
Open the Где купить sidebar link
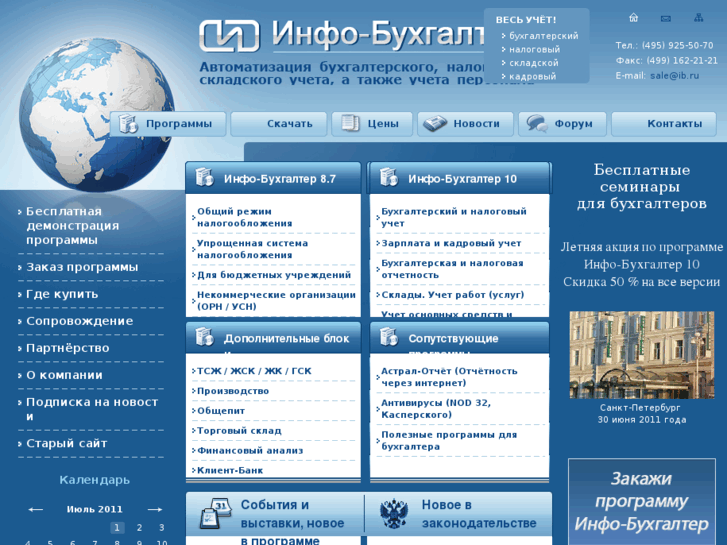tap(62, 294)
